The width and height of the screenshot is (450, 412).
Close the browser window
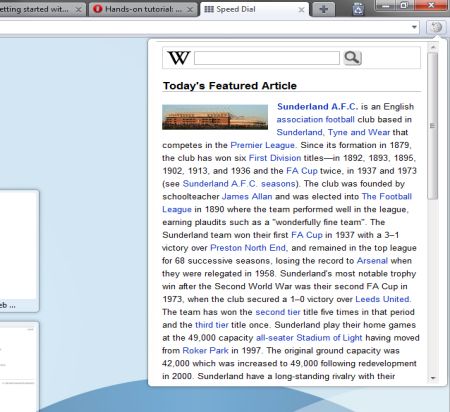point(431,5)
